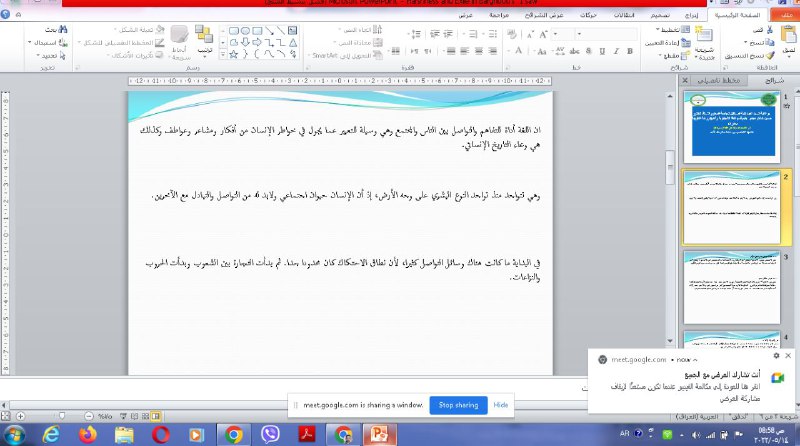Open the File (ملف) tab

[x=786, y=15]
